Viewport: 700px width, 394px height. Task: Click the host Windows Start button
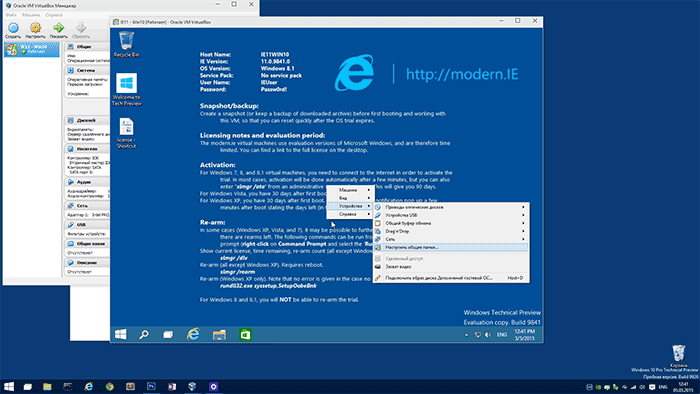coord(8,386)
